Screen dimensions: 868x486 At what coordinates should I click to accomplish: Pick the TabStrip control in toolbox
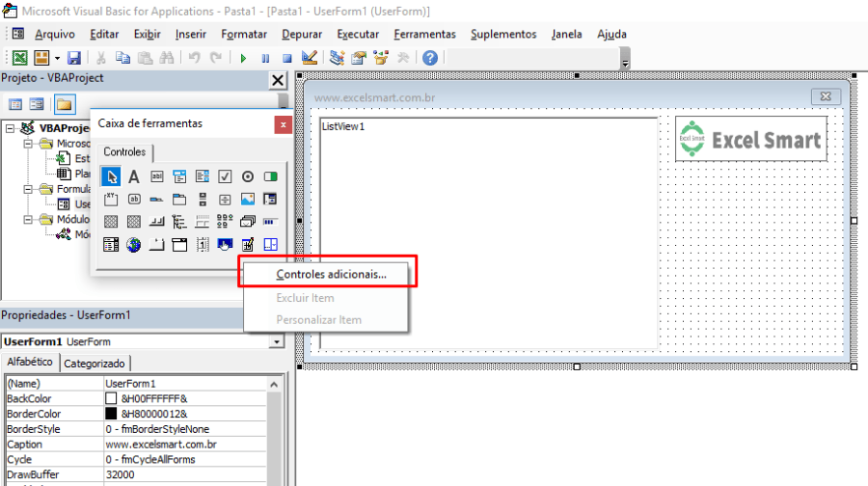coord(156,200)
